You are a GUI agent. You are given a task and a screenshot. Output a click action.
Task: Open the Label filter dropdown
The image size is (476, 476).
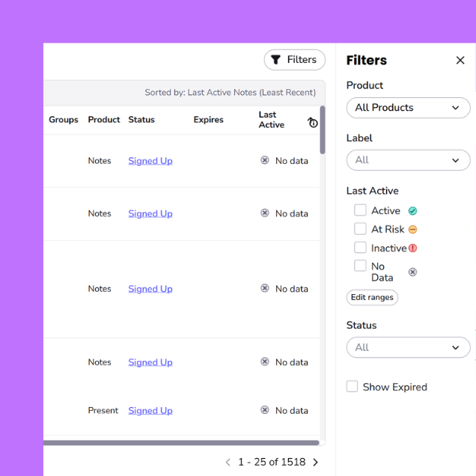pyautogui.click(x=408, y=160)
